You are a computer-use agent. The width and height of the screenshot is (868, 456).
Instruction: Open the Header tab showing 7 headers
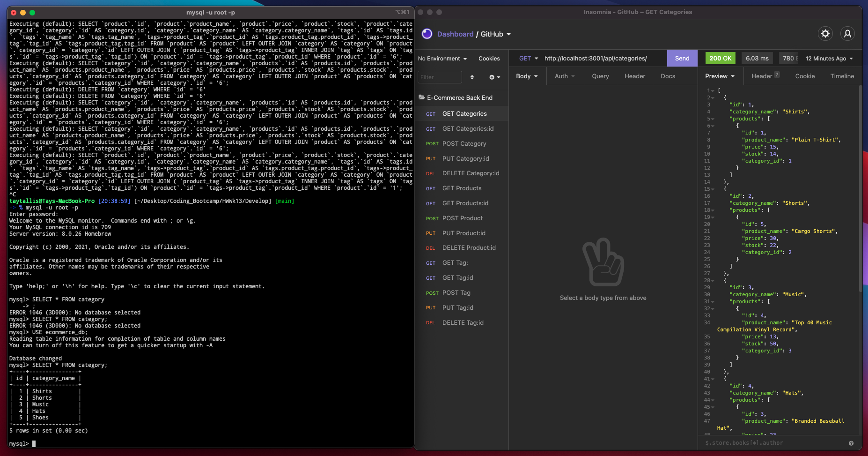[764, 75]
